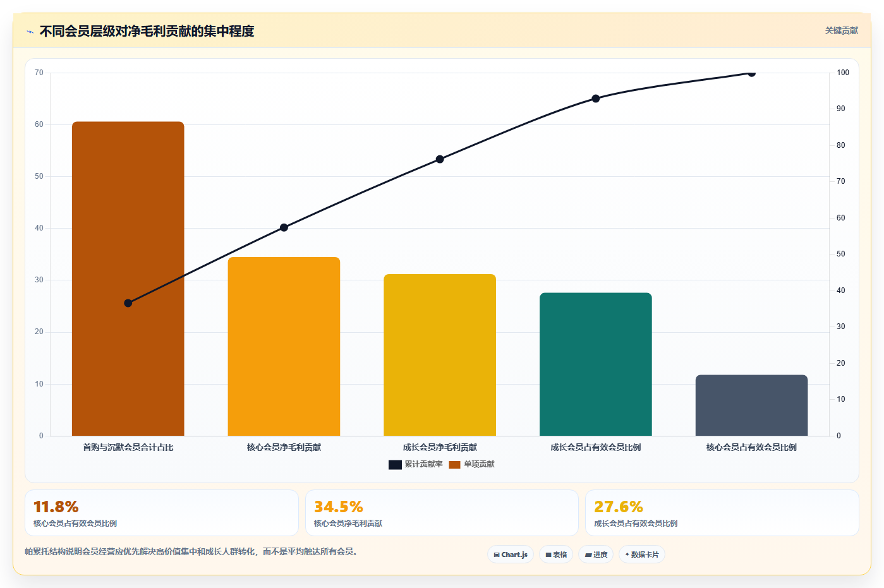
Task: Open the 34.5% 核心会员净毛利贡献 card
Action: click(442, 513)
